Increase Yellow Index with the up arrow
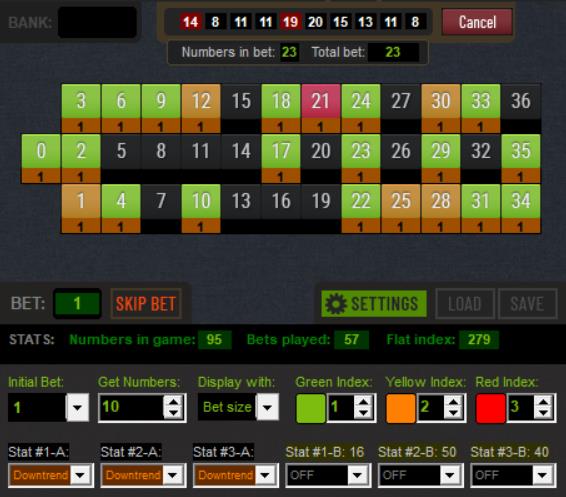The image size is (566, 497). coord(453,402)
